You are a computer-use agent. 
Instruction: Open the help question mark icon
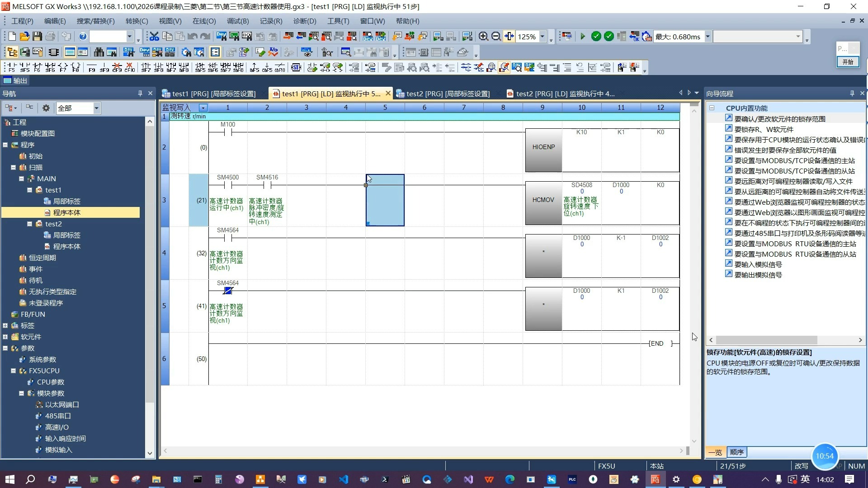click(x=83, y=37)
